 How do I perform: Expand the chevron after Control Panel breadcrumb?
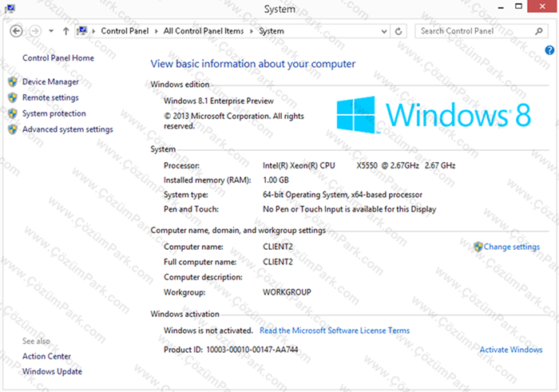pyautogui.click(x=157, y=31)
